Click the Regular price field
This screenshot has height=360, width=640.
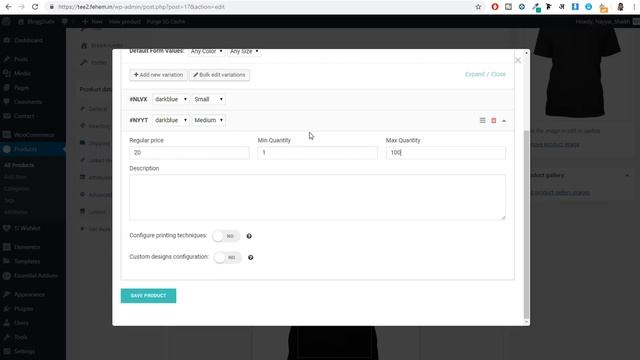tap(189, 153)
